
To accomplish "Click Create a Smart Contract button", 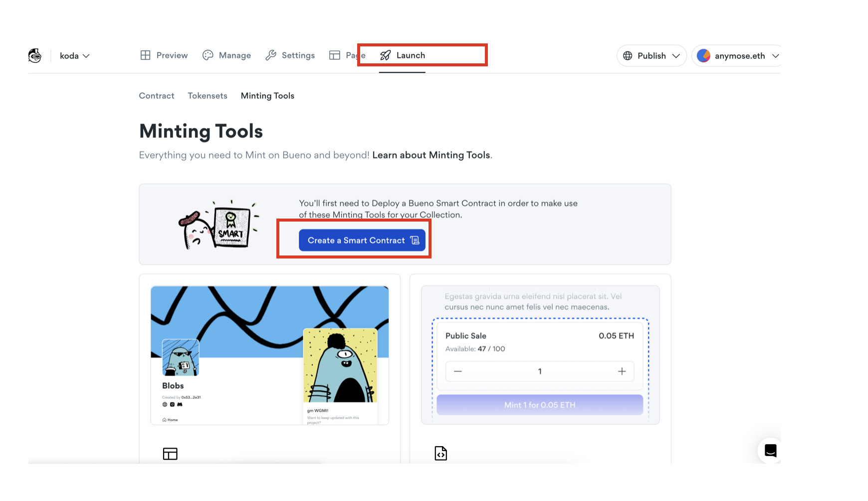I will [362, 240].
